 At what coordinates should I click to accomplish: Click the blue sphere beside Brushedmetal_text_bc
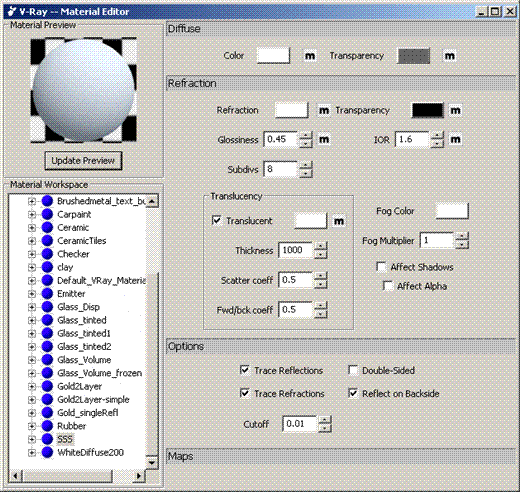(x=47, y=201)
